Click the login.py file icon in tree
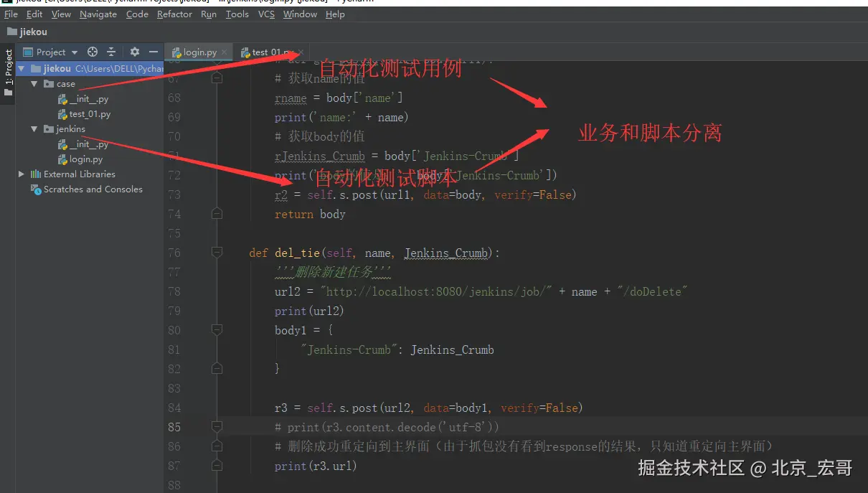Viewport: 868px width, 493px height. point(62,159)
